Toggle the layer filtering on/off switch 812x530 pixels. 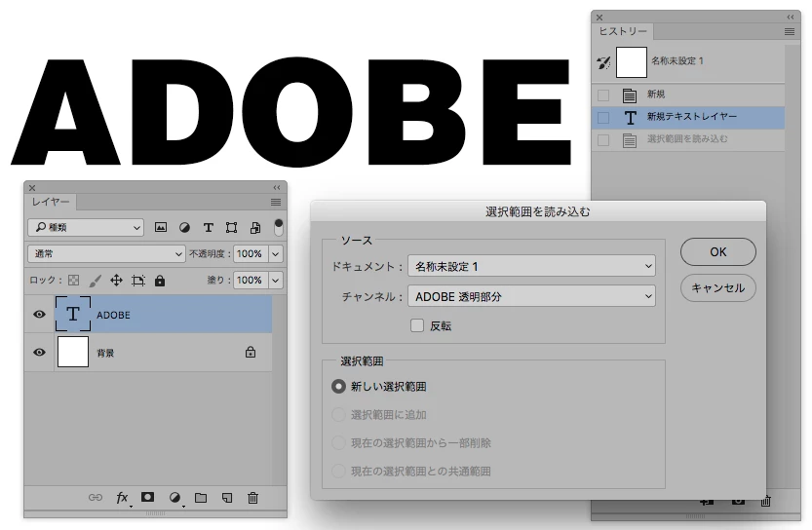(279, 227)
